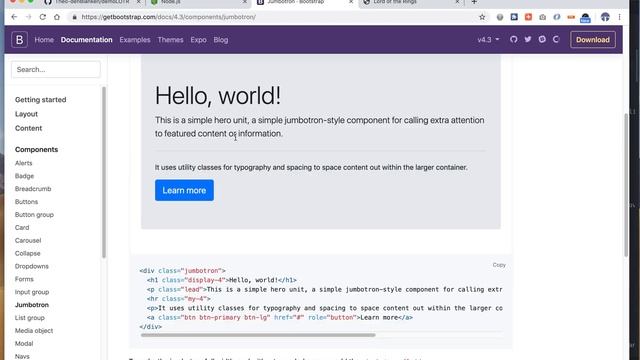Open Button group in sidebar

(x=34, y=214)
